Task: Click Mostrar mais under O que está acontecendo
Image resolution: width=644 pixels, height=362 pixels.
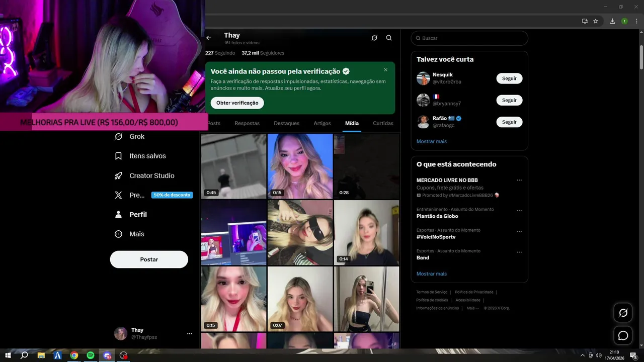Action: 432,274
